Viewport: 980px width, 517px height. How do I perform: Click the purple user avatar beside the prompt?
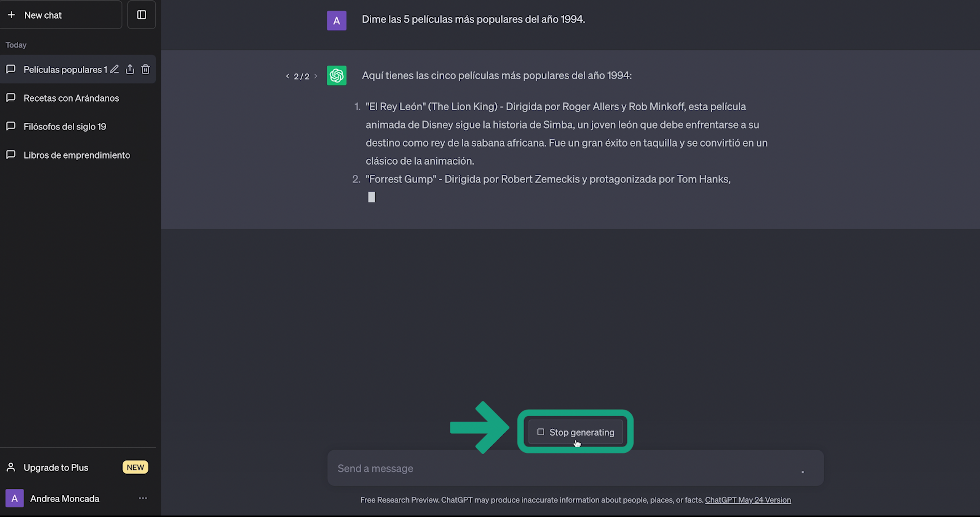(x=336, y=20)
